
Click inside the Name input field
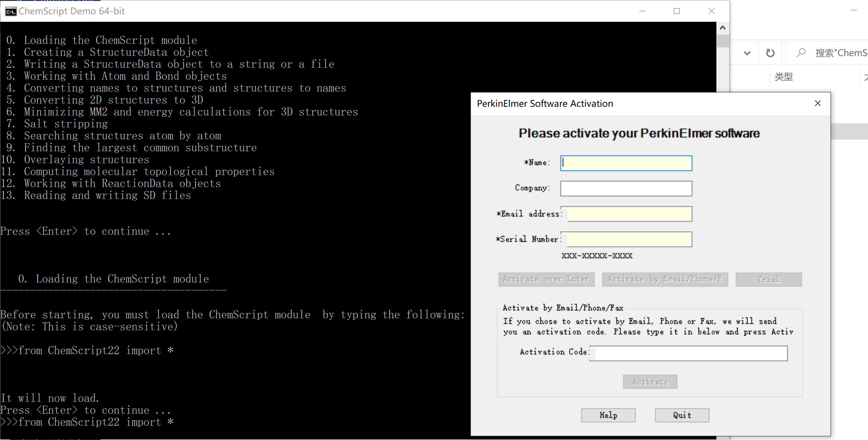[x=626, y=163]
